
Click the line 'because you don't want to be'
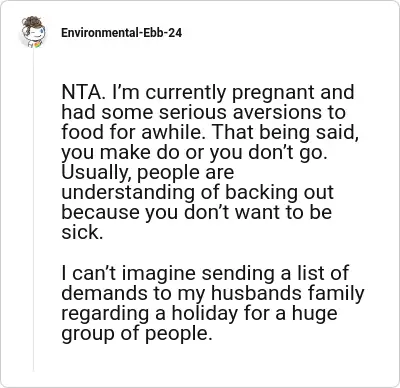coord(197,212)
